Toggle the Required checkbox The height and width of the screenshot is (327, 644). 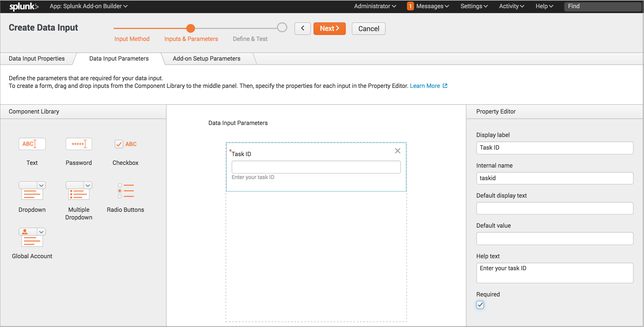(x=480, y=305)
